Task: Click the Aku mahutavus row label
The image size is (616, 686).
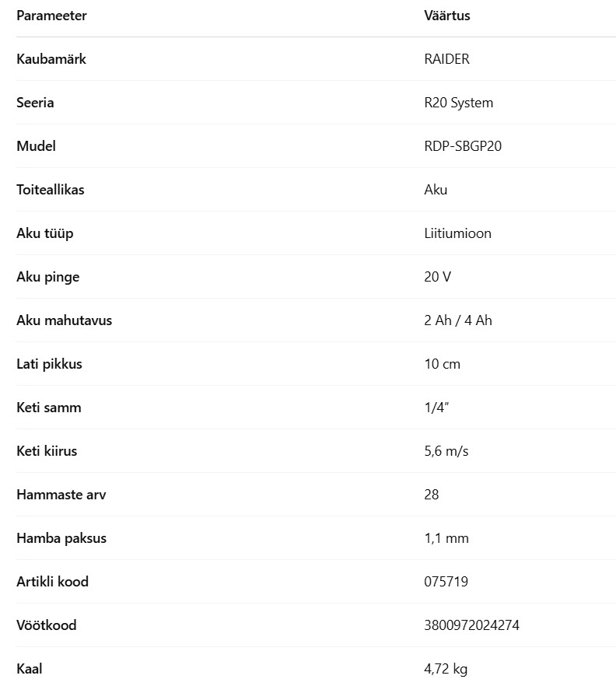Action: 65,320
